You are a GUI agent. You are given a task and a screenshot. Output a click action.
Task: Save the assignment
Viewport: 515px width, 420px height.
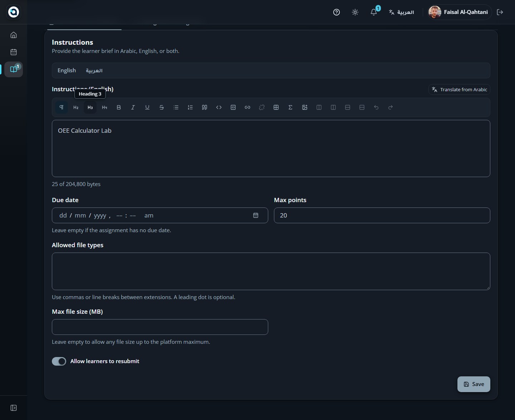(474, 384)
